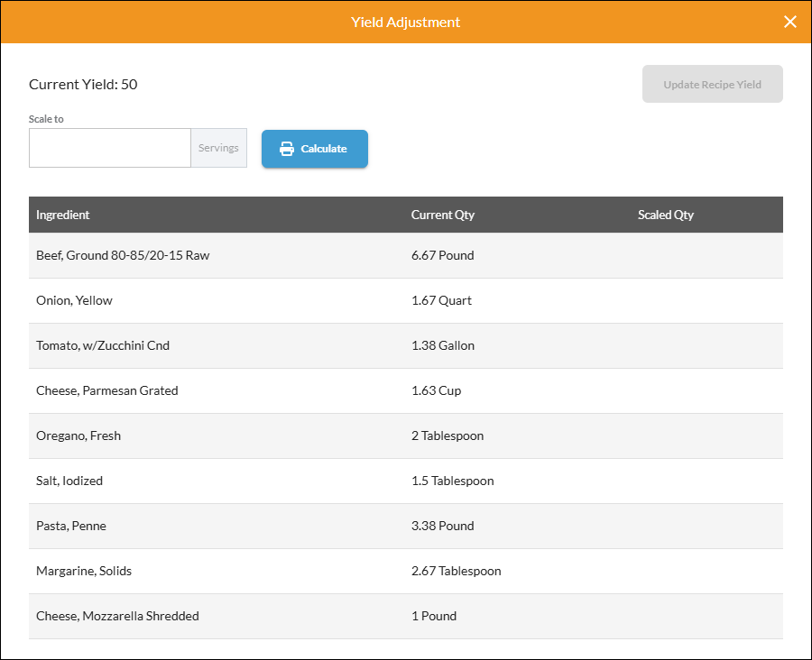The width and height of the screenshot is (812, 660).
Task: Click the Calculate button
Action: click(314, 148)
